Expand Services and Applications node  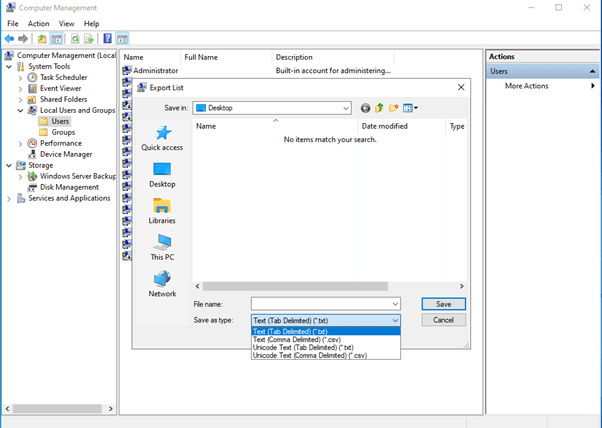(9, 198)
